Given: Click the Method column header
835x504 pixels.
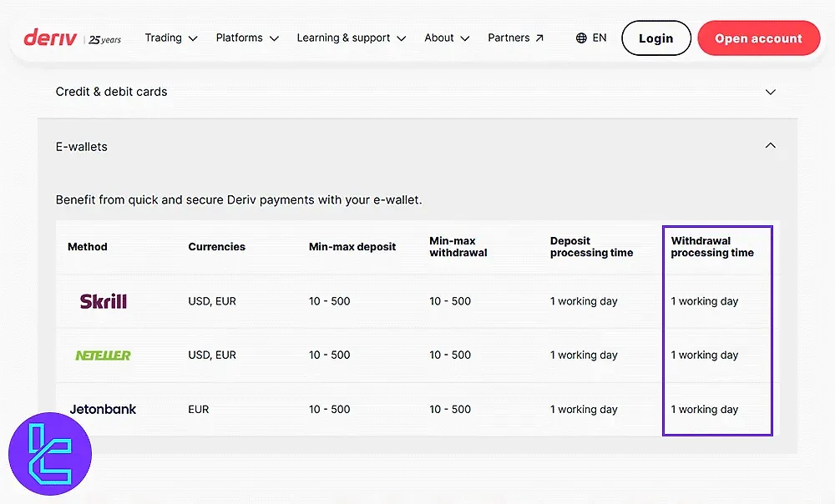Looking at the screenshot, I should (88, 246).
